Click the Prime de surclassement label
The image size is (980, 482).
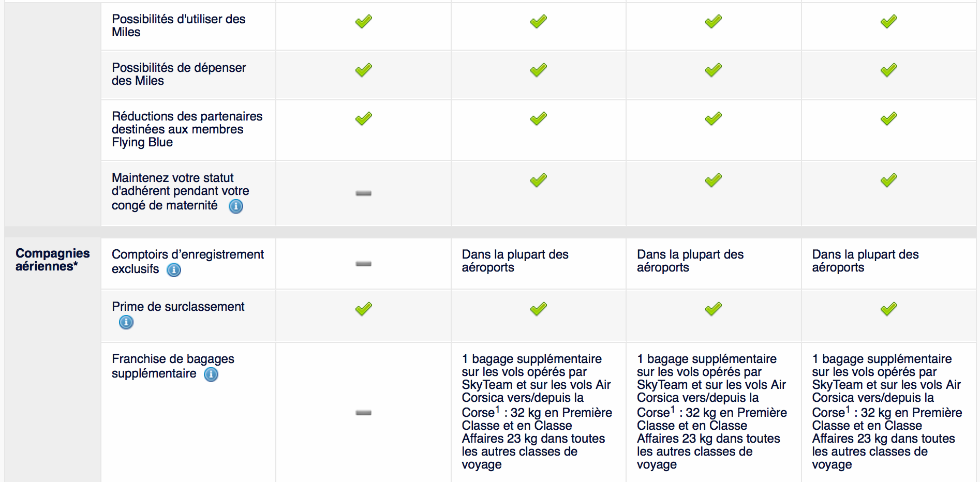[178, 307]
